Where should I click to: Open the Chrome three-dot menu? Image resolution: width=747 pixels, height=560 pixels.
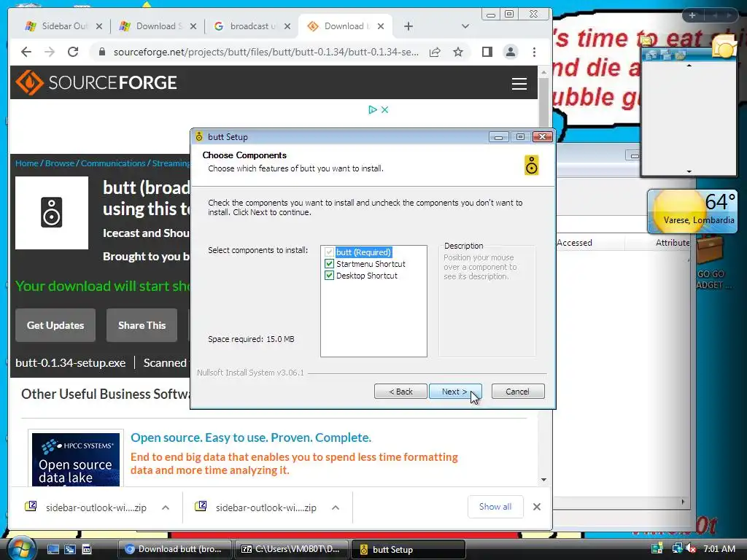tap(535, 52)
